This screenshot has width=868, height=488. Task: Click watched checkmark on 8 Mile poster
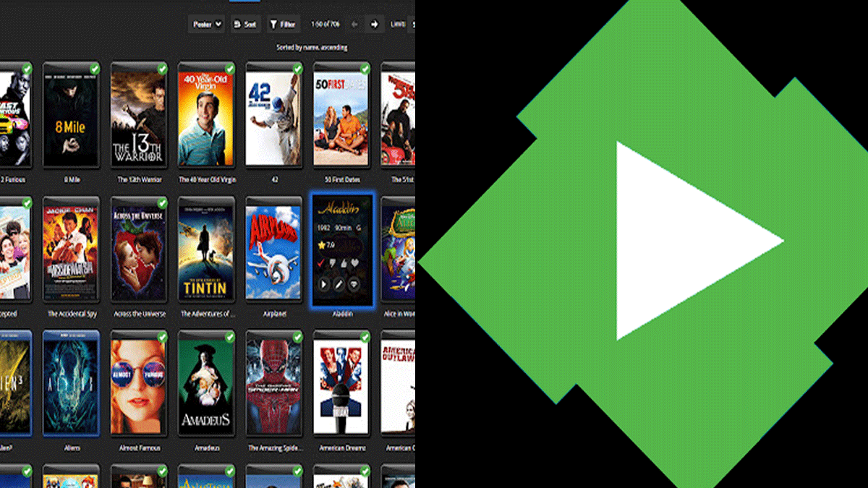[94, 69]
